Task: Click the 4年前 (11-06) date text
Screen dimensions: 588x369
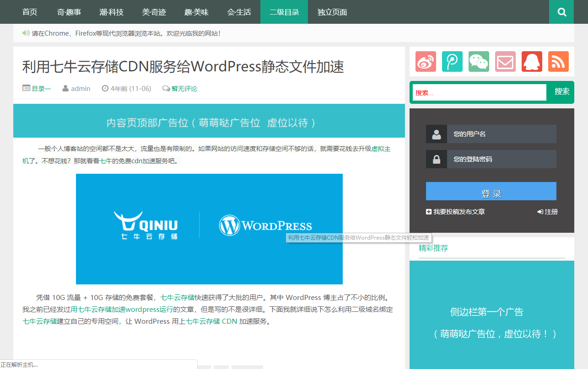Action: tap(131, 89)
